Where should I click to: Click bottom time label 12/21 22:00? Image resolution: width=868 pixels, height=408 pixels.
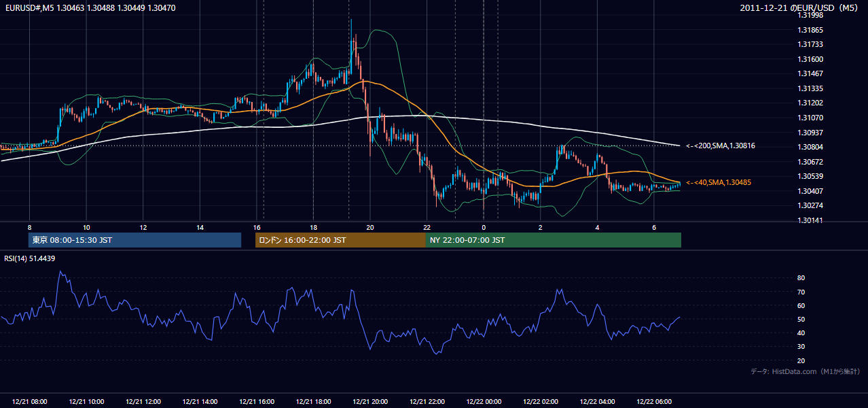coord(427,402)
